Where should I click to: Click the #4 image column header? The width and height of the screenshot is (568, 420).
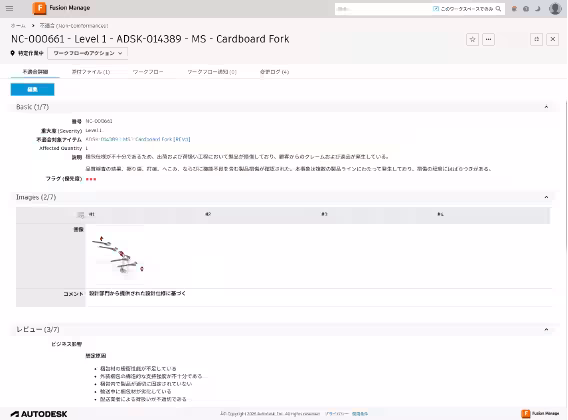coord(440,214)
